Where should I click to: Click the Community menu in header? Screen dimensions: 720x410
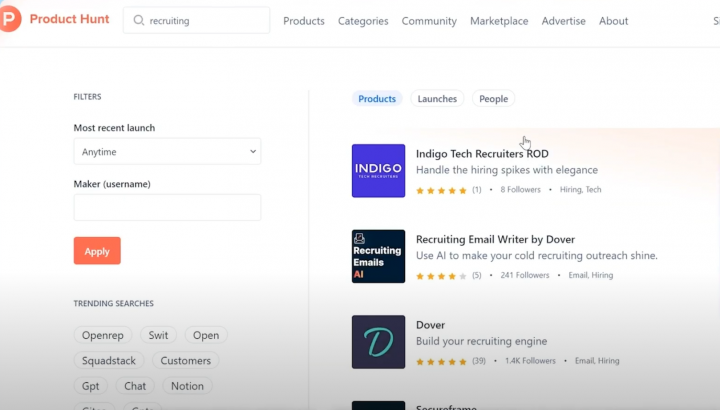click(x=429, y=21)
